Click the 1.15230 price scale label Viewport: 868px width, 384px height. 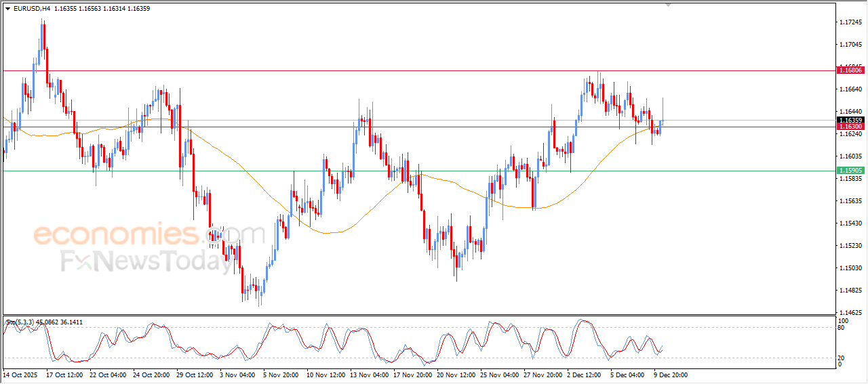[x=850, y=246]
